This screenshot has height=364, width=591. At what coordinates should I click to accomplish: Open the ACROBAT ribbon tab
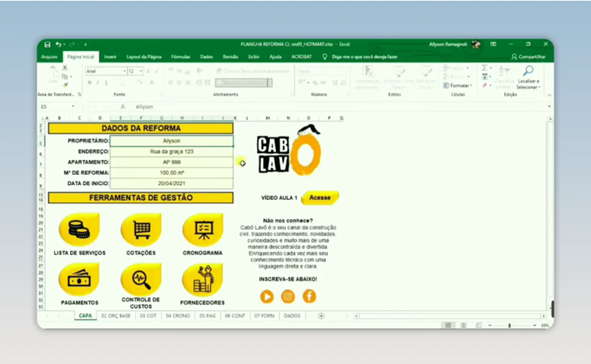tap(302, 57)
